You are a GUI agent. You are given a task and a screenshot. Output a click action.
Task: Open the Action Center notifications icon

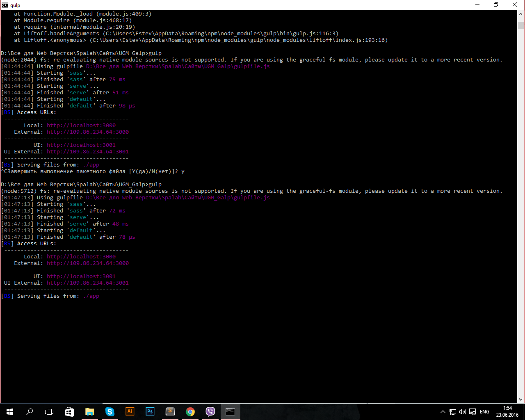[x=472, y=412]
